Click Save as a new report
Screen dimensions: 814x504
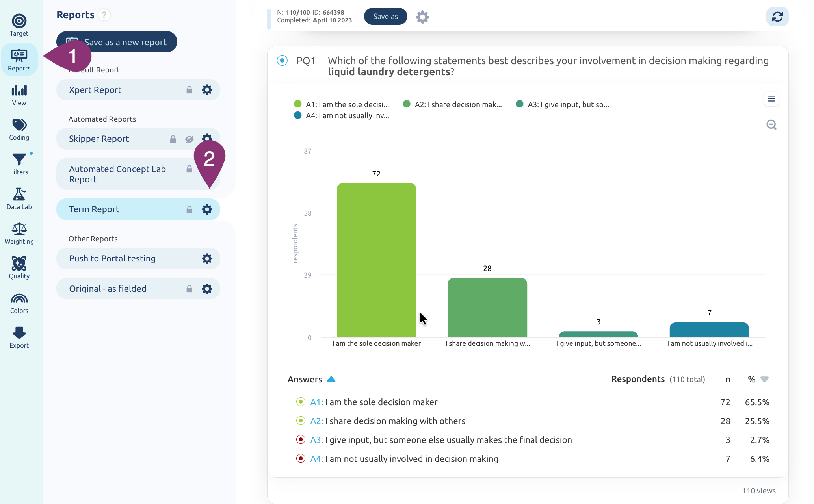click(x=117, y=42)
